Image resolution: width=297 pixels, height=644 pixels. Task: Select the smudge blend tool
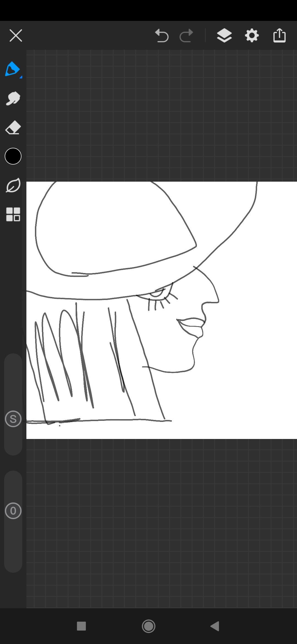coord(13,99)
